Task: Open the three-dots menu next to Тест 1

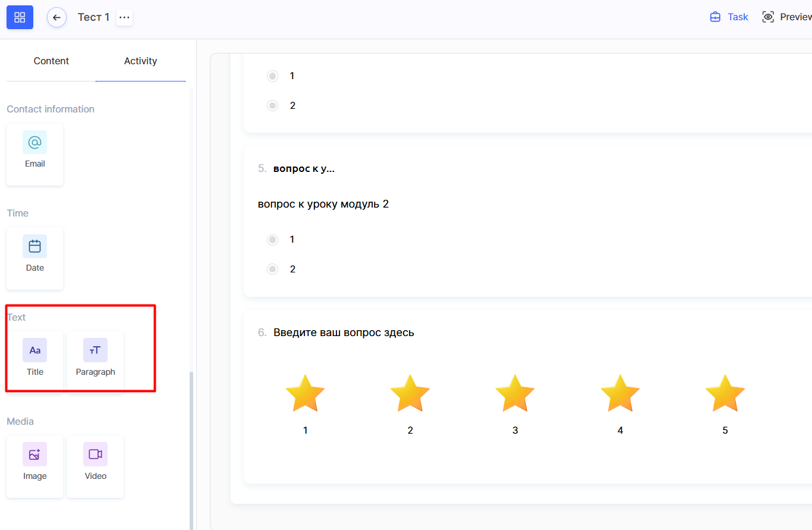Action: [124, 17]
